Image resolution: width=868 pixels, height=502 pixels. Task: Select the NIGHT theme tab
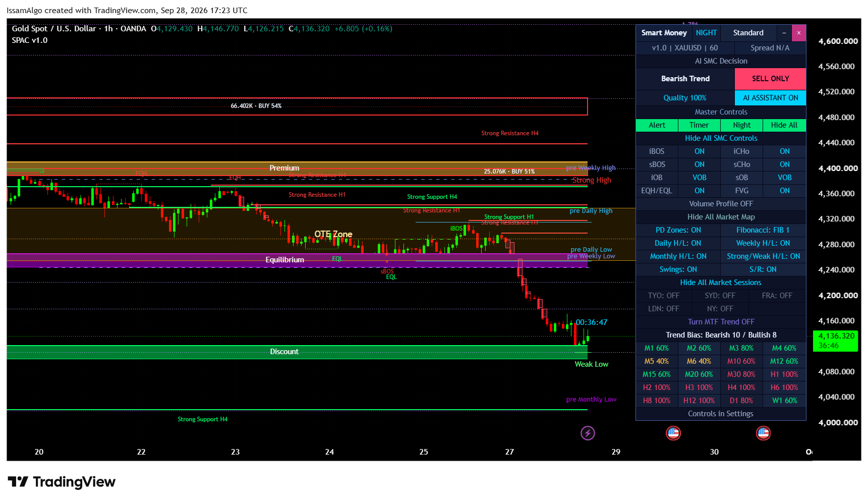[x=706, y=33]
